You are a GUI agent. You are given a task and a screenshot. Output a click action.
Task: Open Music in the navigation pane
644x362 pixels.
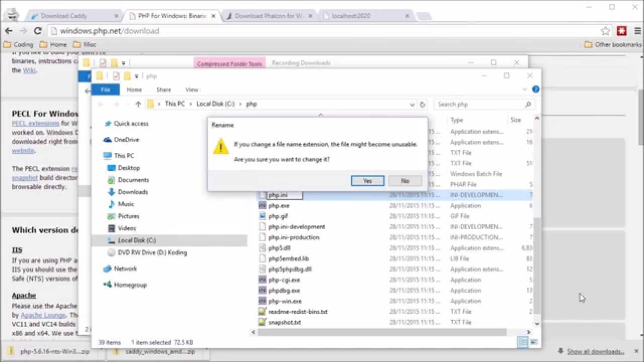126,204
